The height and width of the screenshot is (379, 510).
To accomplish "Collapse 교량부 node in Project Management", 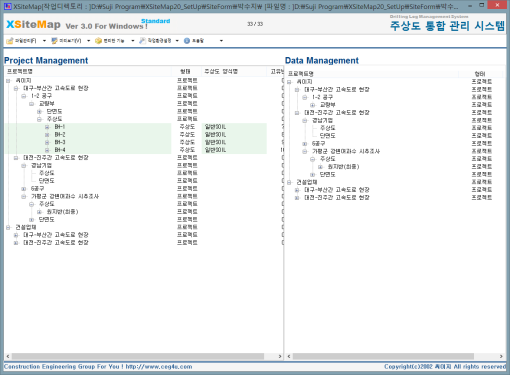I will coord(32,104).
